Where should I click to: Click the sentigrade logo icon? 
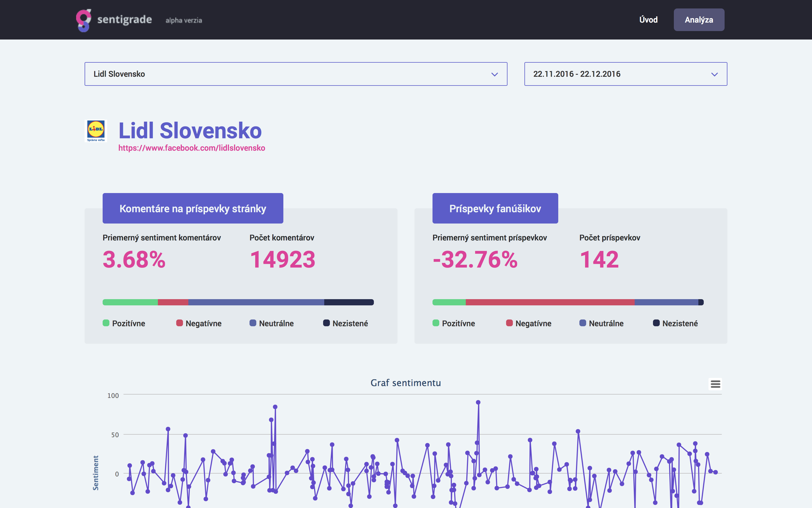click(83, 20)
